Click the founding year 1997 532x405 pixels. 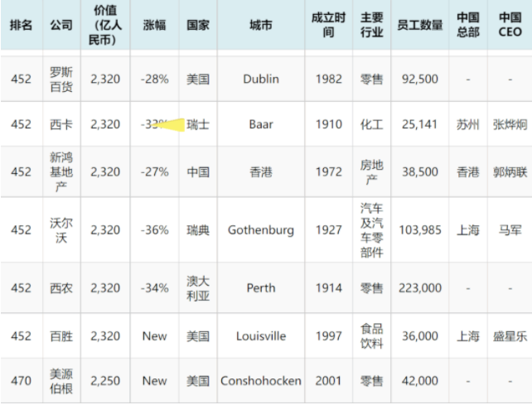328,336
